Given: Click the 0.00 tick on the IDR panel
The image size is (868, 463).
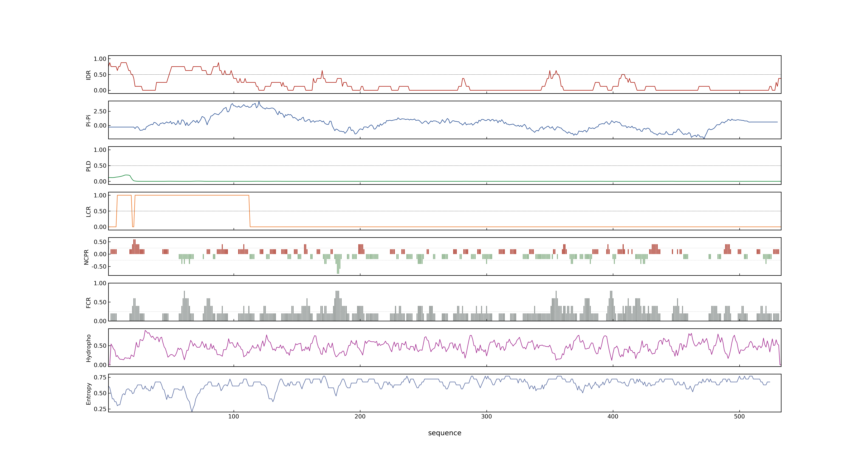Looking at the screenshot, I should click(100, 90).
